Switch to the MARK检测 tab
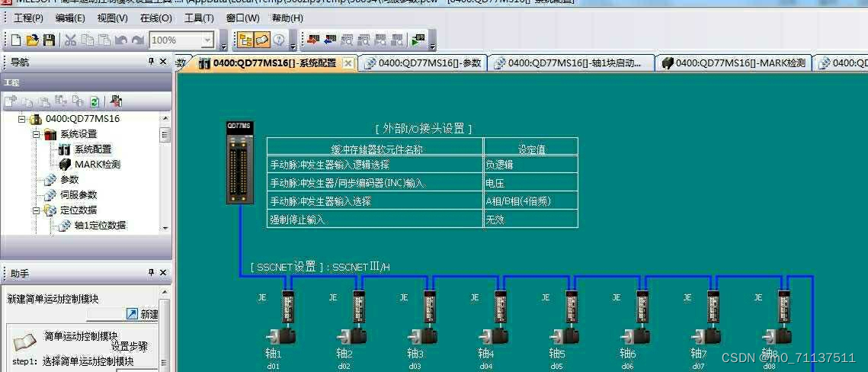 click(733, 63)
